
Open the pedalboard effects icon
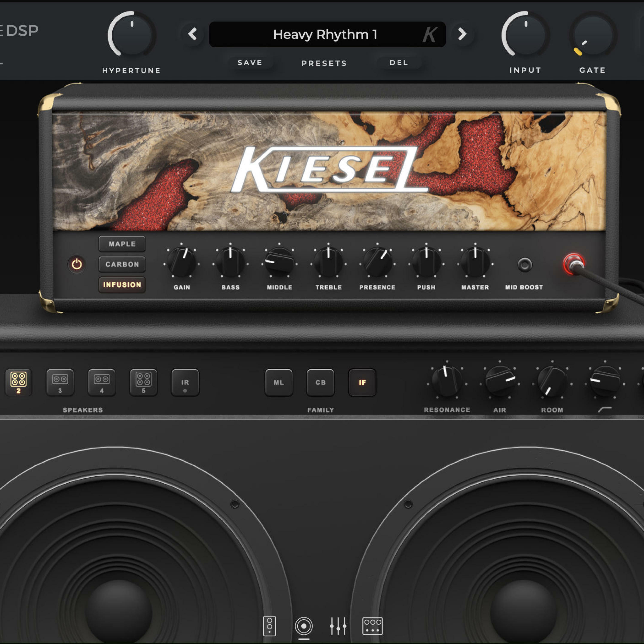(x=372, y=626)
